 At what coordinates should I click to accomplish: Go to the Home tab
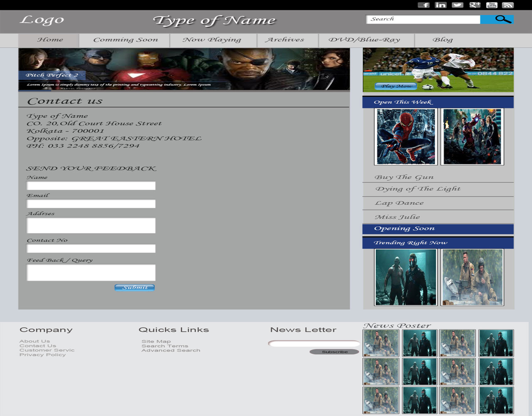[50, 40]
